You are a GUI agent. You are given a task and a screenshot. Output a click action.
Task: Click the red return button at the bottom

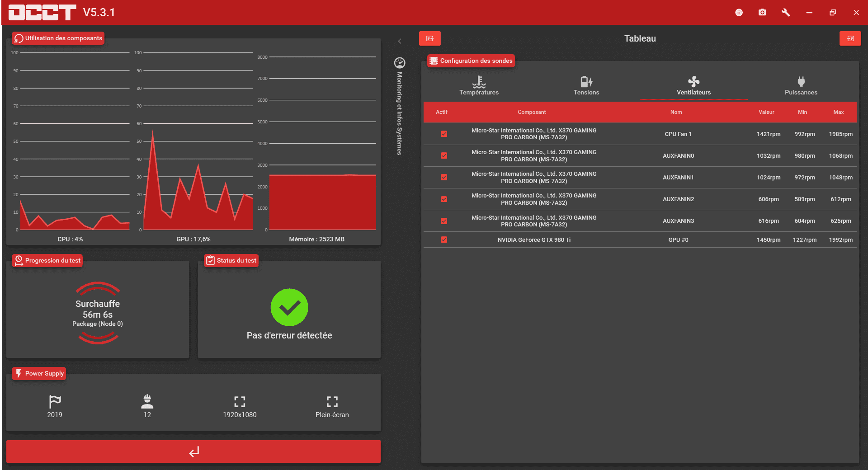click(x=193, y=451)
